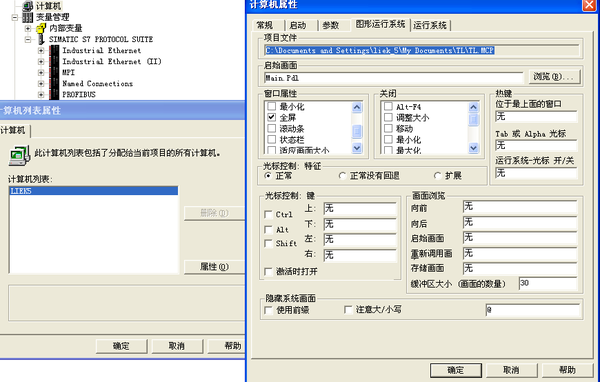Click the Computer icon in project tree
This screenshot has width=600, height=382.
coord(28,5)
